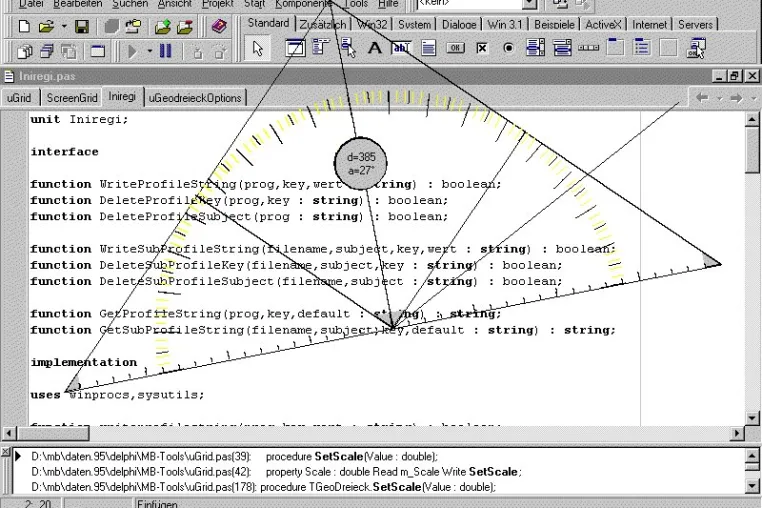Image resolution: width=762 pixels, height=508 pixels.
Task: Pick the RadioGroup component icon
Action: pos(641,47)
